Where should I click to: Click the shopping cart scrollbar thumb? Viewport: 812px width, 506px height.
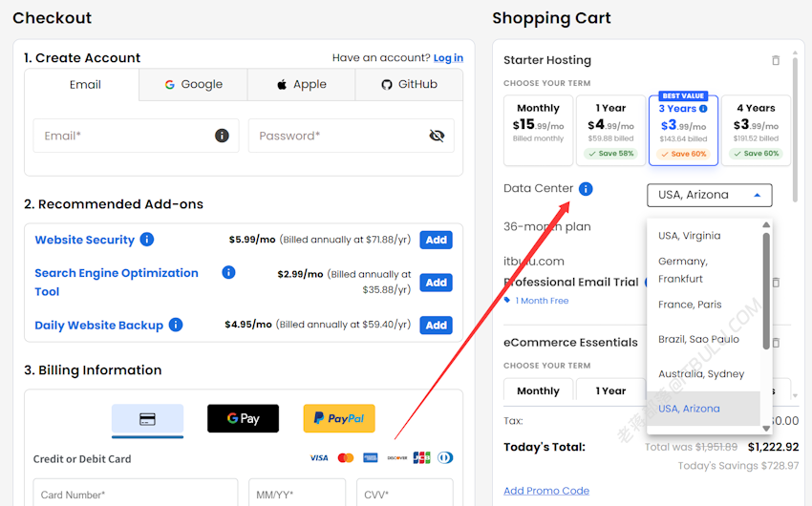point(795,130)
